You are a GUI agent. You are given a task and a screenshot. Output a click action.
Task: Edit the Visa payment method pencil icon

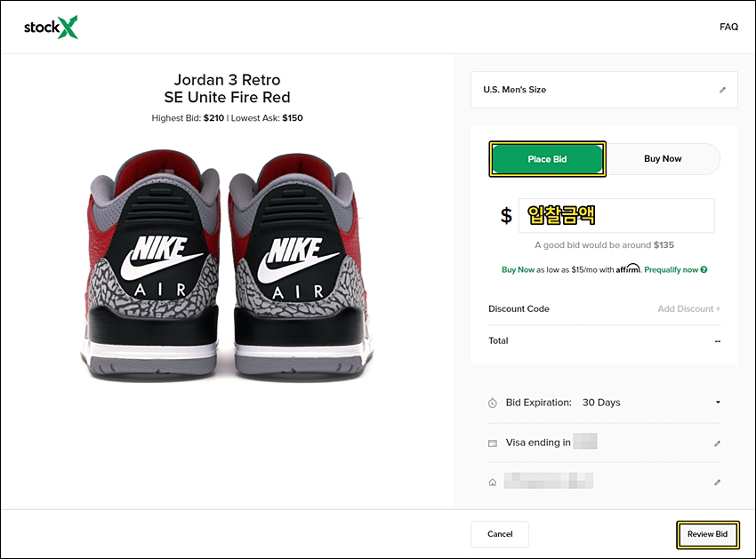[x=717, y=443]
